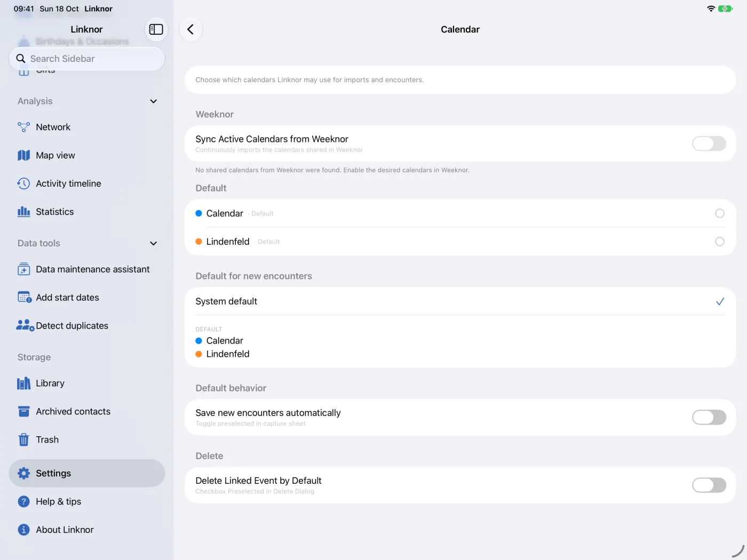Click the blue Calendar color dot in Default list
The height and width of the screenshot is (560, 747).
(198, 213)
